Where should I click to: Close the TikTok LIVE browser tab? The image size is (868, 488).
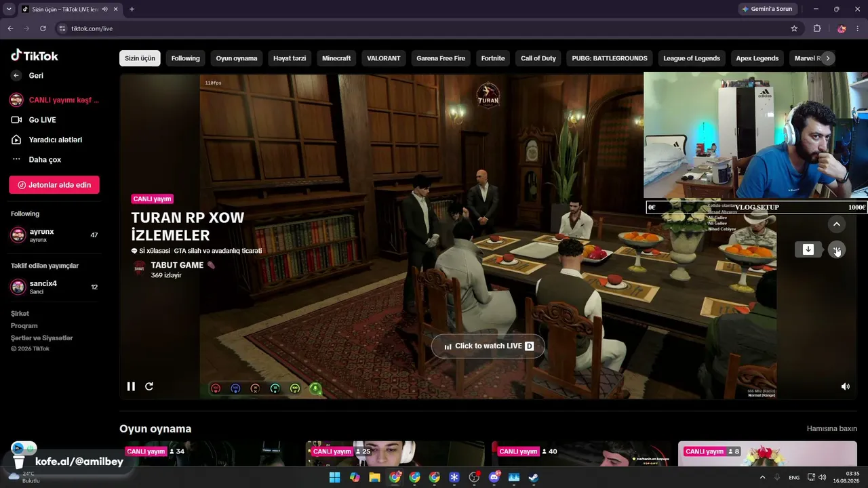(115, 9)
